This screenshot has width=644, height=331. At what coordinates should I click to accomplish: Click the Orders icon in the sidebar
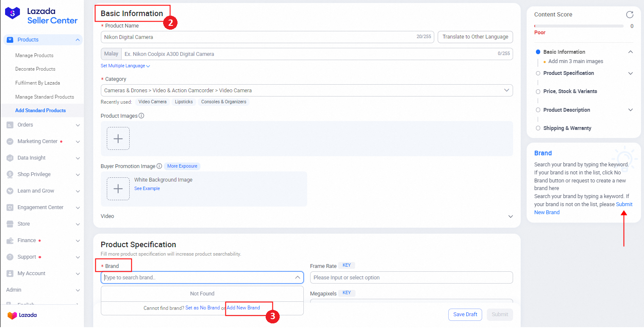[10, 125]
